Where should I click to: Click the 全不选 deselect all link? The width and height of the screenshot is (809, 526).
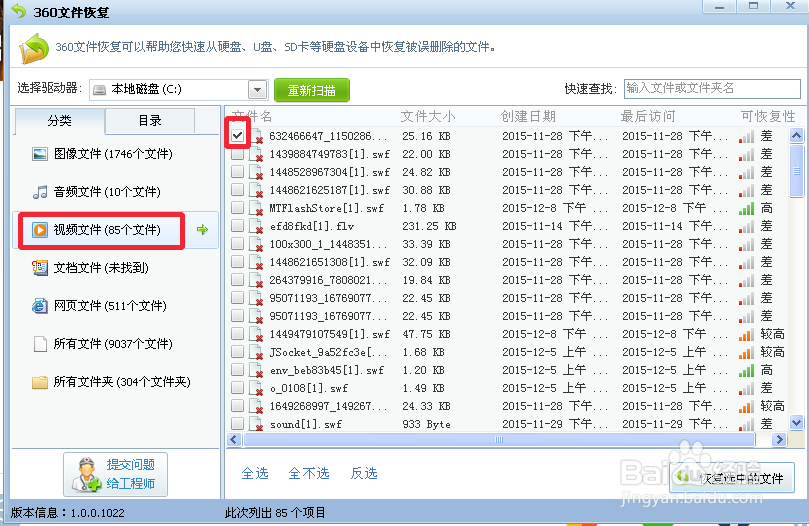point(309,473)
